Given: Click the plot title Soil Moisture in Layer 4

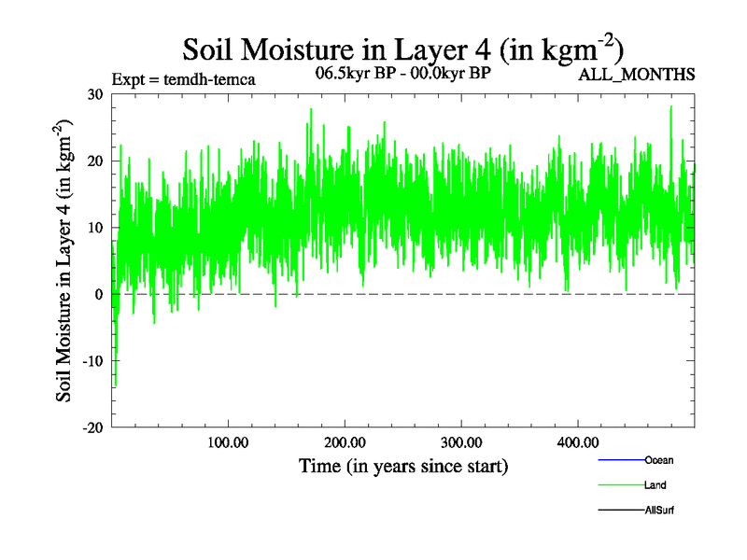Looking at the screenshot, I should pyautogui.click(x=402, y=47).
